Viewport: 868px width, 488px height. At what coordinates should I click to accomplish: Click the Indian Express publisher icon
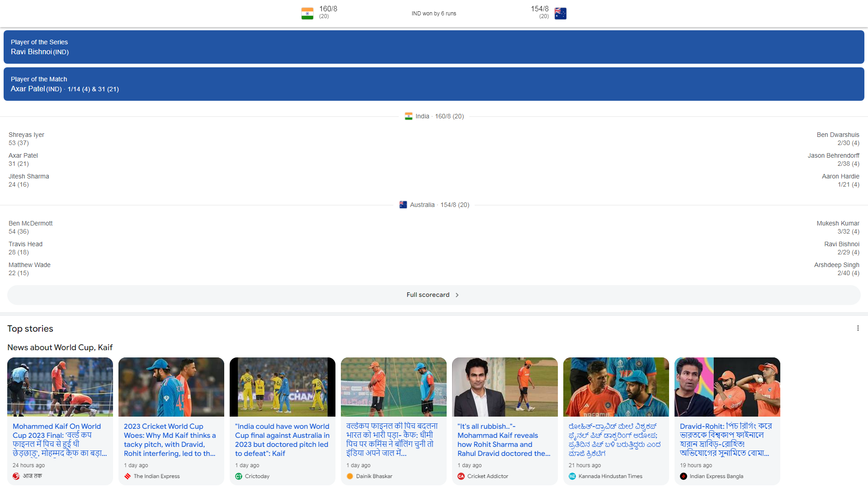click(x=127, y=476)
